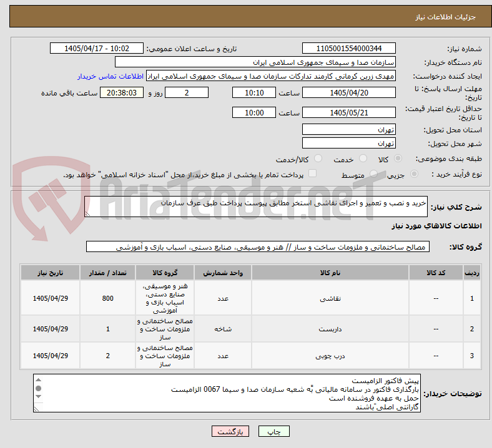This screenshot has height=448, width=492.
Task: Click the item name داربست cell
Action: click(330, 329)
